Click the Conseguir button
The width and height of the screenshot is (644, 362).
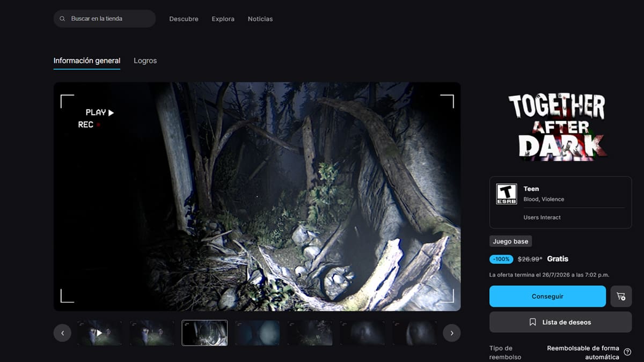point(547,296)
